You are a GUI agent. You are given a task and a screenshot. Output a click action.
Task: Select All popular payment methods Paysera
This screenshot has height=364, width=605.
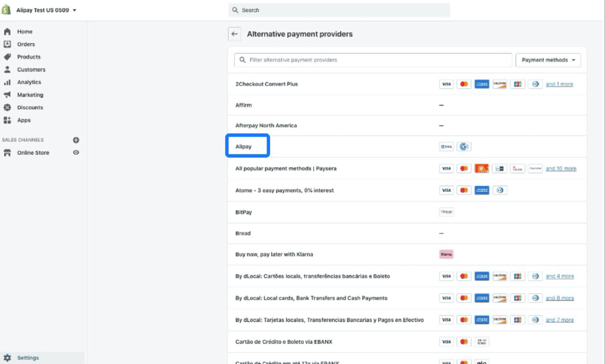(286, 169)
